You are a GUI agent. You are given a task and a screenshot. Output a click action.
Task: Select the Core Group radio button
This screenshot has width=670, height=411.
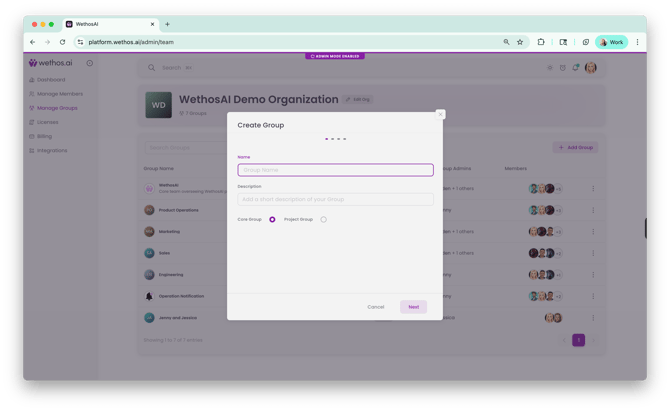coord(272,219)
